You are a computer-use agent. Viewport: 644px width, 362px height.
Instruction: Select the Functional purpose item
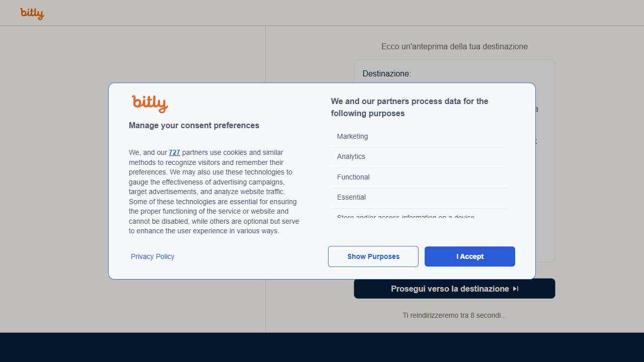(x=353, y=177)
